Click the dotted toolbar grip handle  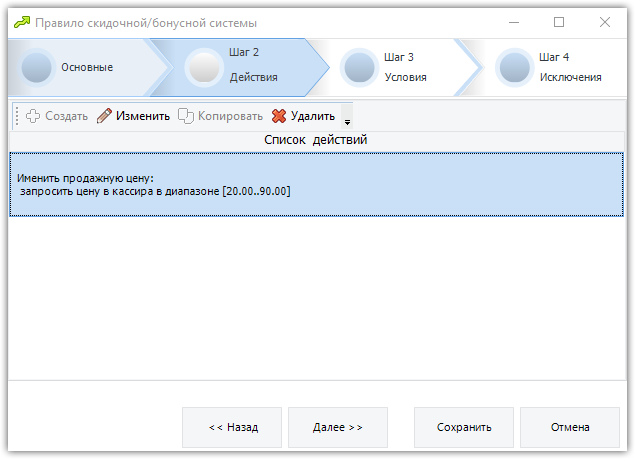[17, 116]
